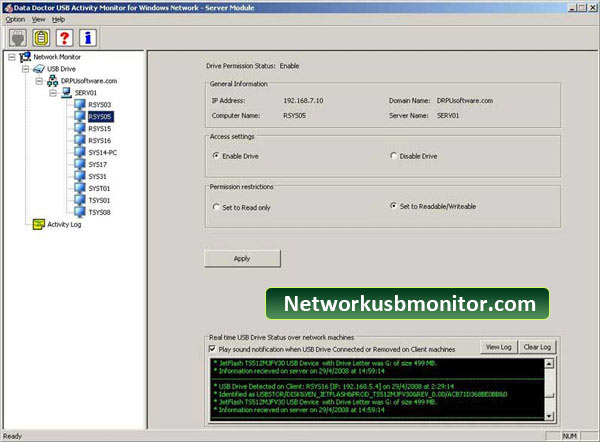600x442 pixels.
Task: Select Disable Drive radio button
Action: point(393,156)
